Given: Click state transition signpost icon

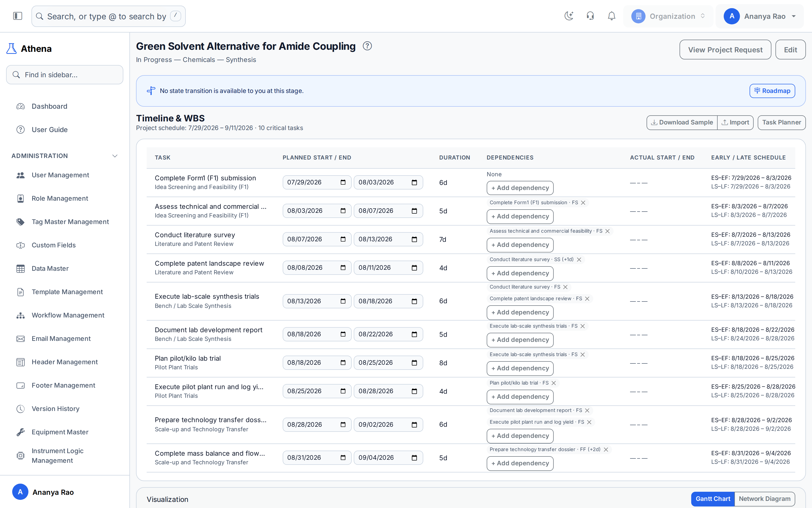Looking at the screenshot, I should [x=151, y=91].
